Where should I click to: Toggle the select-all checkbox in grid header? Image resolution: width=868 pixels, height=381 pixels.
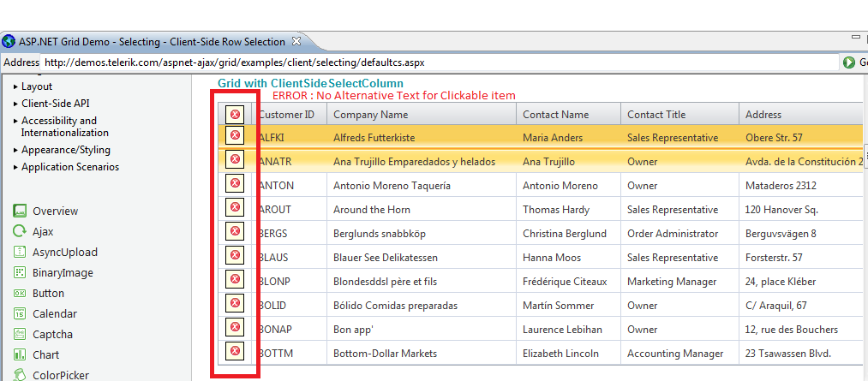[235, 114]
